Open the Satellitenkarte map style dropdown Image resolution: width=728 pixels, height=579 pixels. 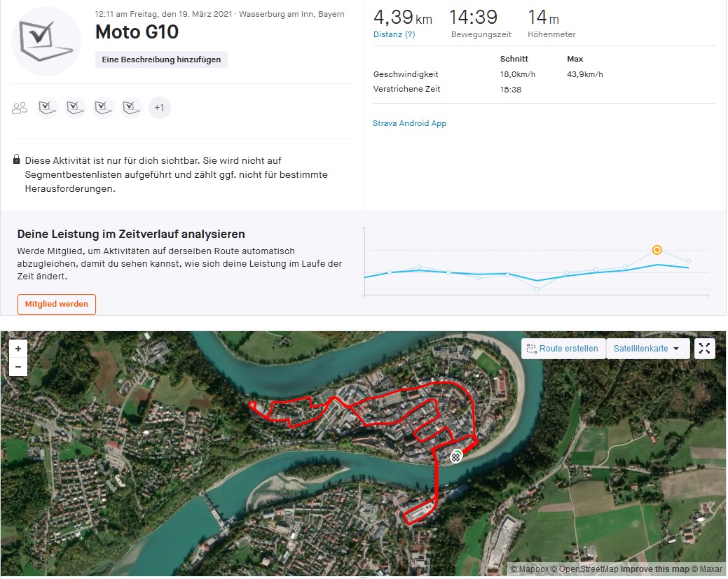pyautogui.click(x=647, y=349)
